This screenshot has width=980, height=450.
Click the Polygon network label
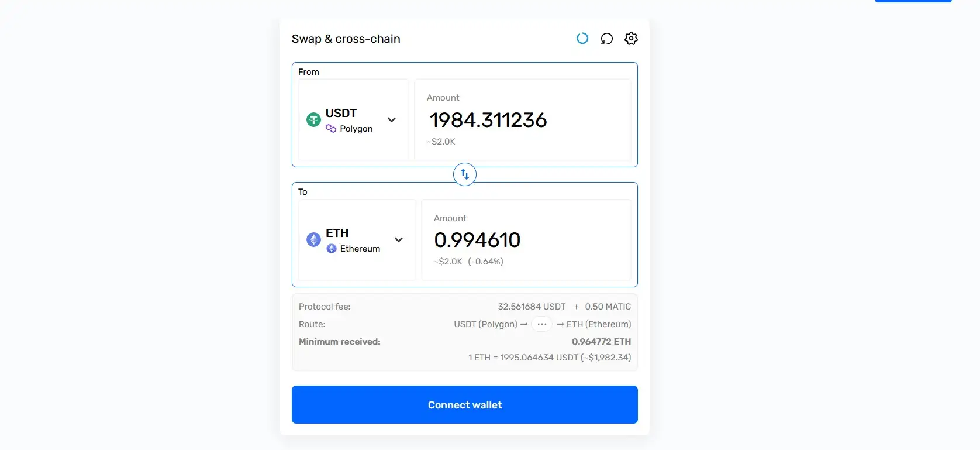(x=356, y=129)
